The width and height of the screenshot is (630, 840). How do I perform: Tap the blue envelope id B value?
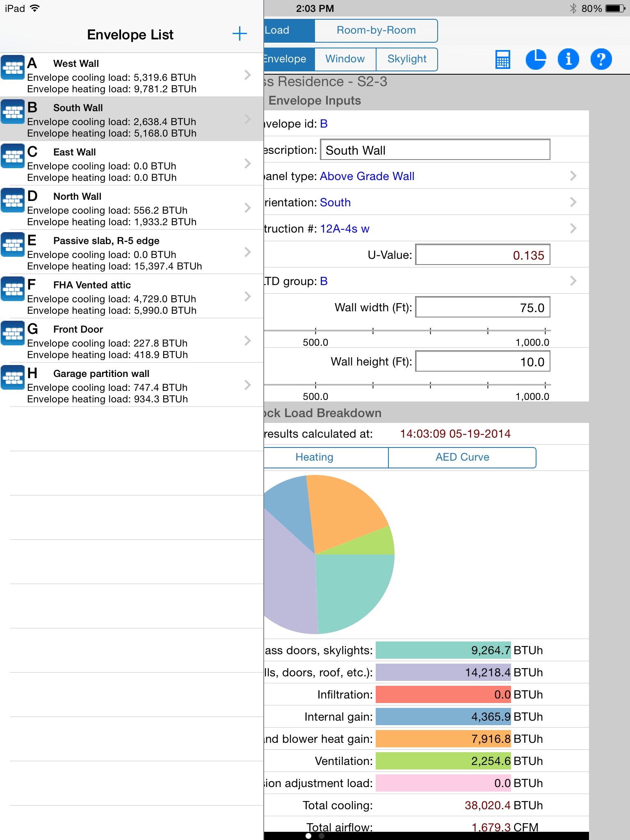[x=324, y=124]
